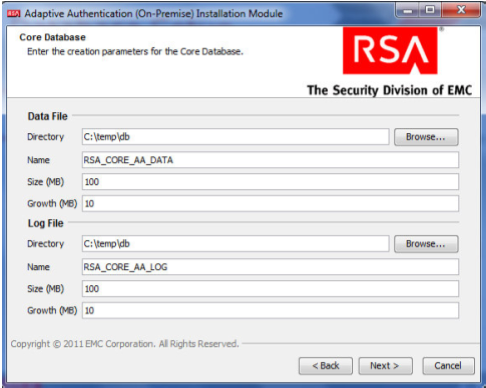Minimize the Installation Module window

click(x=407, y=10)
